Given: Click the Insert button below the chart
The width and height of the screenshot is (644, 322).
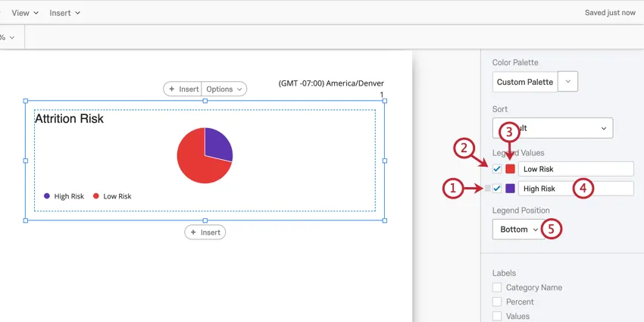Looking at the screenshot, I should click(x=205, y=233).
